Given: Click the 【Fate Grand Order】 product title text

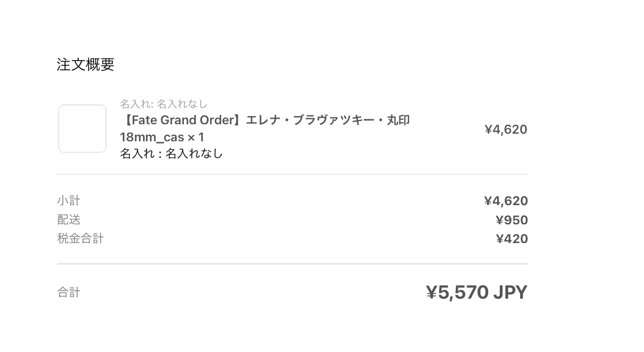Looking at the screenshot, I should pos(182,120).
